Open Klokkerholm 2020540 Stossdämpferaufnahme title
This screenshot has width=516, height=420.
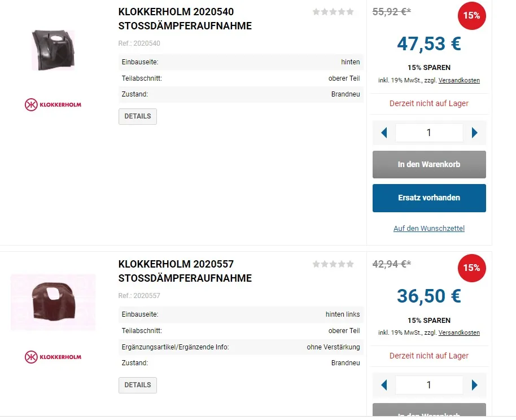click(185, 19)
